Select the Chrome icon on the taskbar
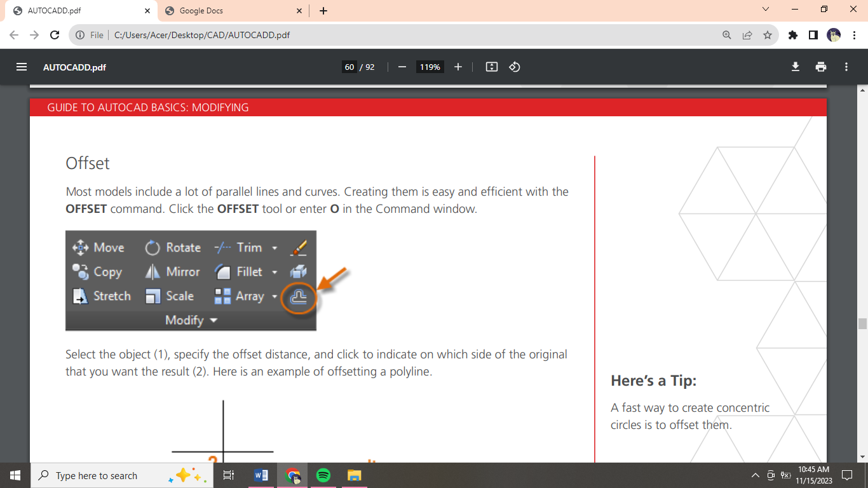 tap(292, 475)
